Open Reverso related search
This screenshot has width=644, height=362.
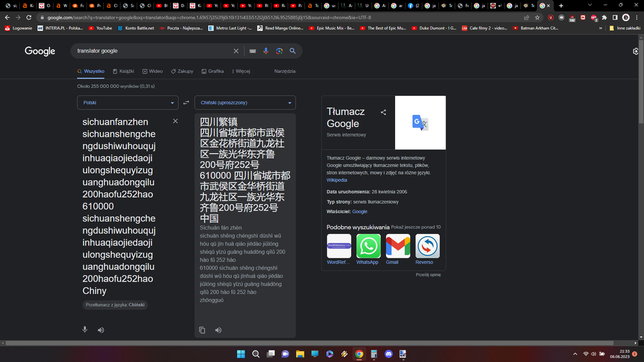point(427,249)
